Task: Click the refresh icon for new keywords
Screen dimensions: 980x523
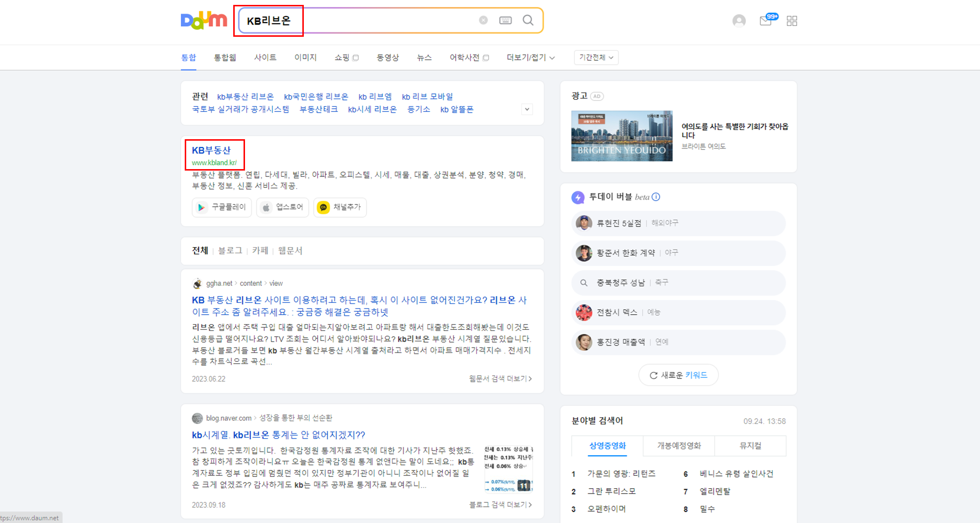Action: pos(653,375)
